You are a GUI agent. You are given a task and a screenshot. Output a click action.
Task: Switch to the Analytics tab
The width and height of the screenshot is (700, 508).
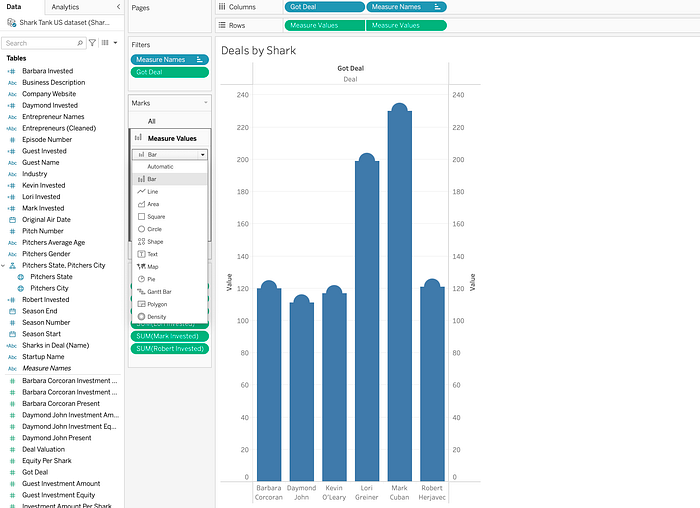(x=65, y=7)
